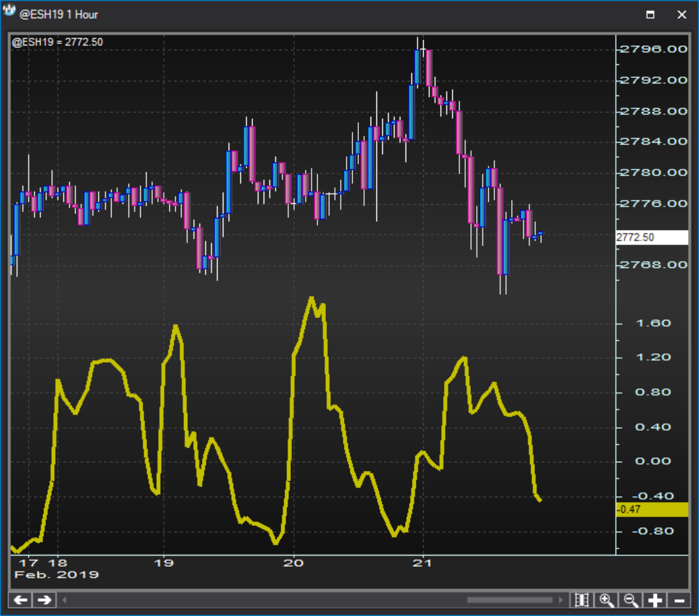Click the 2776.00 price axis label
Screen dimensions: 699x616
(654, 203)
